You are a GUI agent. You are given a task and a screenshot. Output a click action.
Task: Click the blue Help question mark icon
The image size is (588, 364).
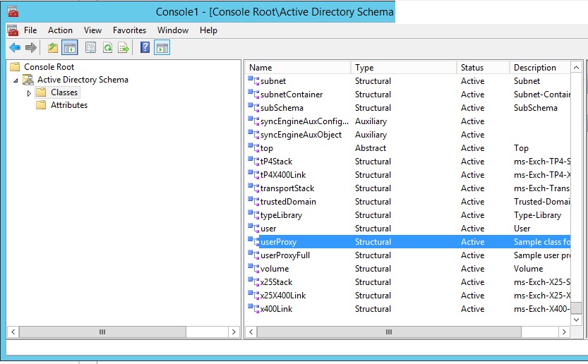[145, 47]
